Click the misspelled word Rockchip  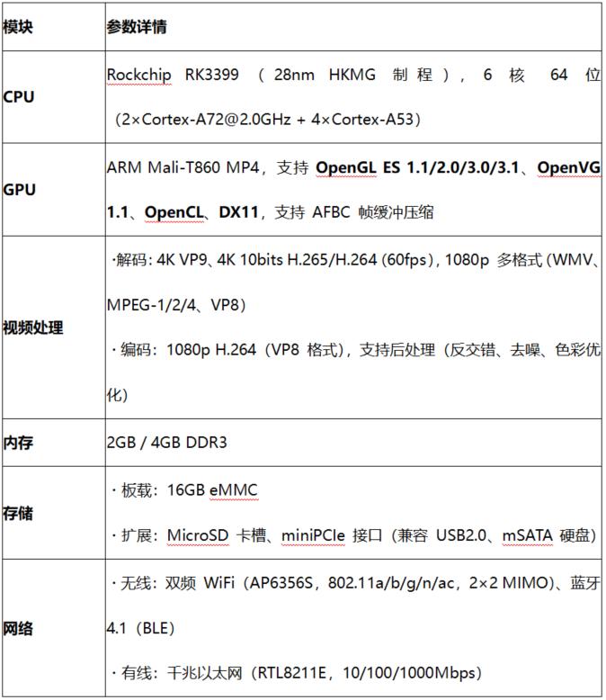[138, 75]
